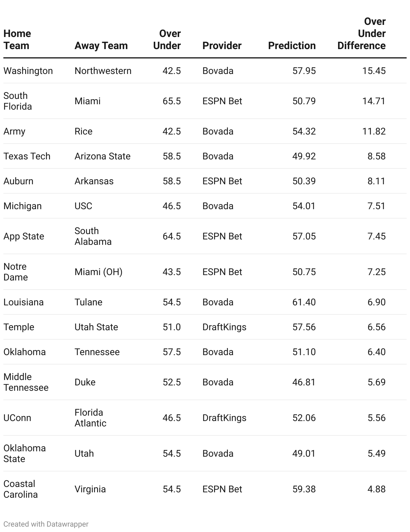Select the Texas Tech cell
Viewport: 410px width, 532px height.
pyautogui.click(x=27, y=156)
